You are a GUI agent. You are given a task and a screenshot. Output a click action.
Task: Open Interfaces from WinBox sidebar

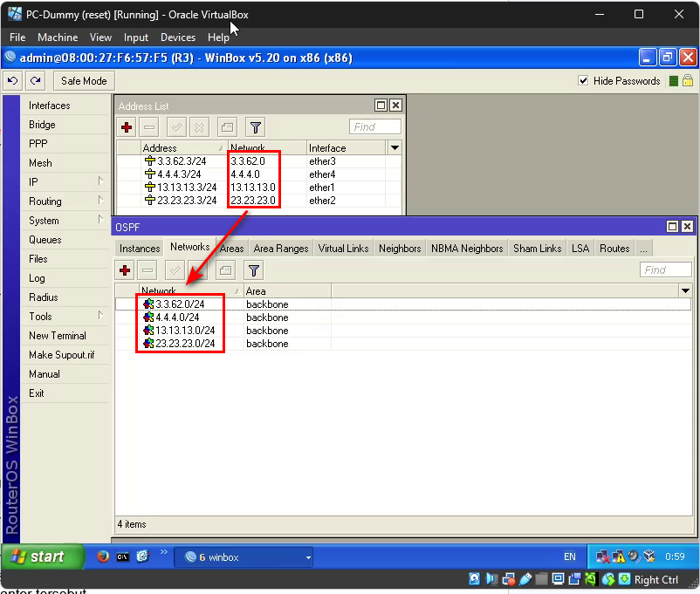pos(50,106)
